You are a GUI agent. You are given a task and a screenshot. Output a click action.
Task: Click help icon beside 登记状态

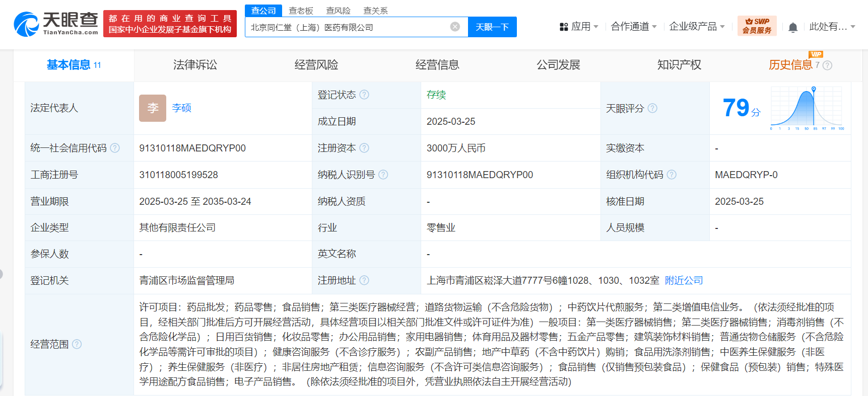[x=364, y=95]
